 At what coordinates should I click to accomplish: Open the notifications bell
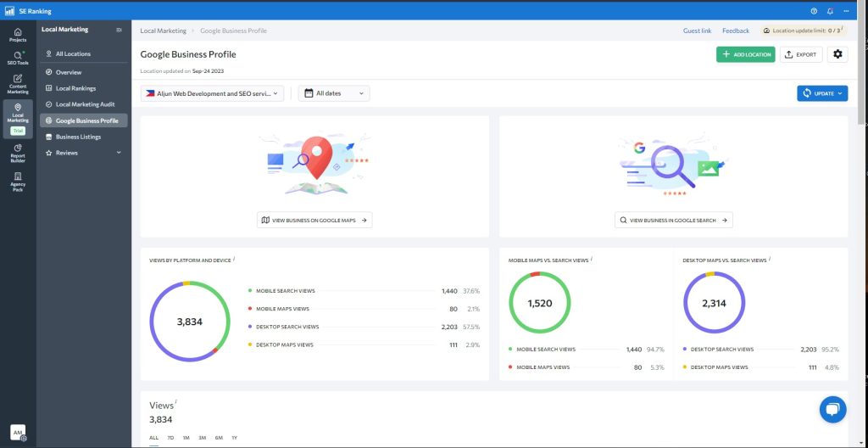point(830,11)
